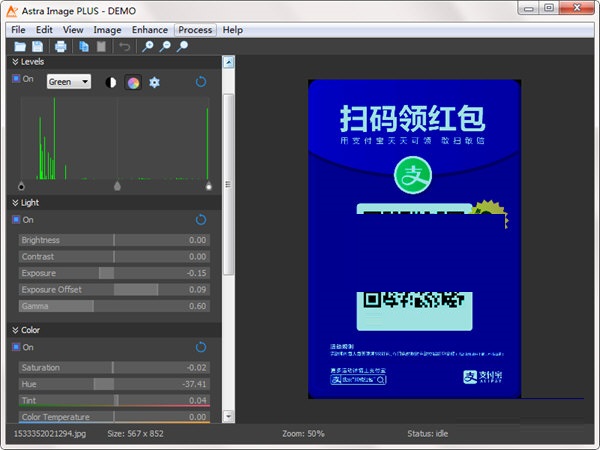Close the Astra Image window
Viewport: 600px width, 450px height.
coord(577,8)
